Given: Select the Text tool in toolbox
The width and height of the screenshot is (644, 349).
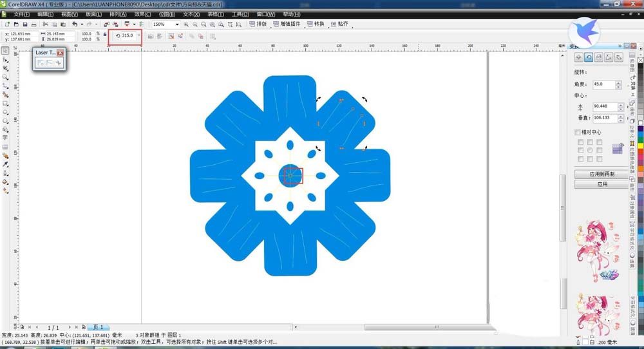Looking at the screenshot, I should tap(5, 138).
